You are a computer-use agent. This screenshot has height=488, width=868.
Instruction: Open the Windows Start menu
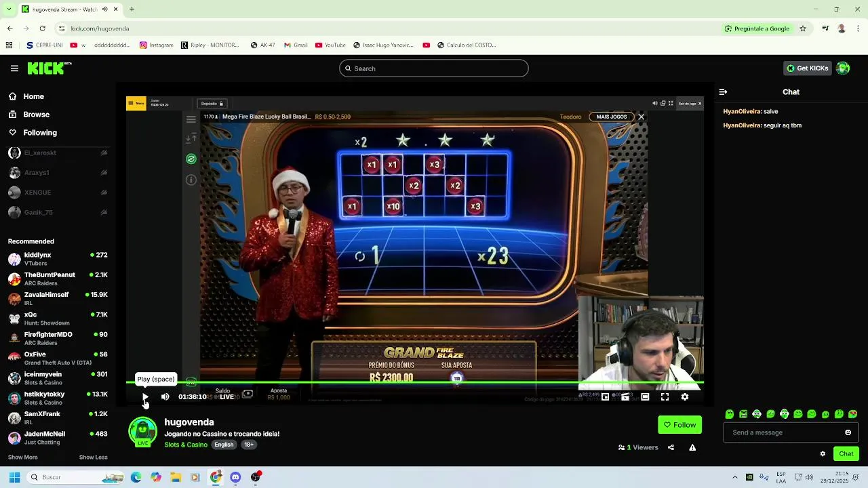[x=14, y=477]
